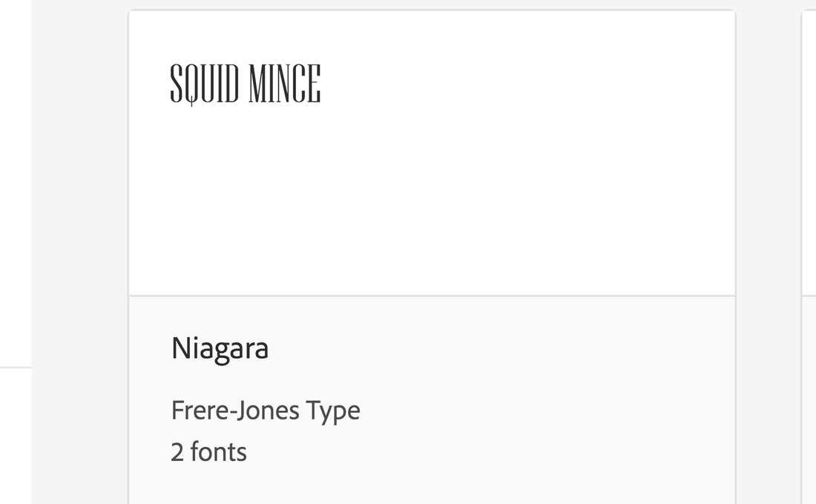This screenshot has height=504, width=816.
Task: Visit the Frere-Jones Type foundry link
Action: tap(266, 411)
